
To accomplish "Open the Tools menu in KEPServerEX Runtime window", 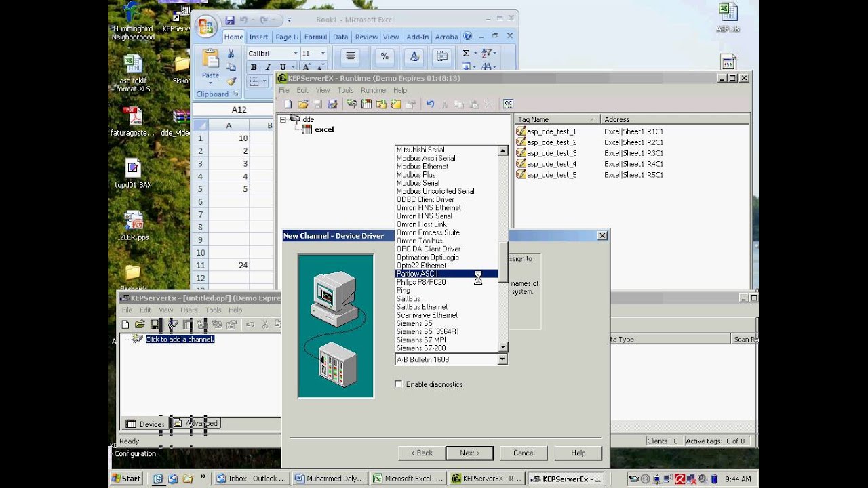I will click(345, 90).
